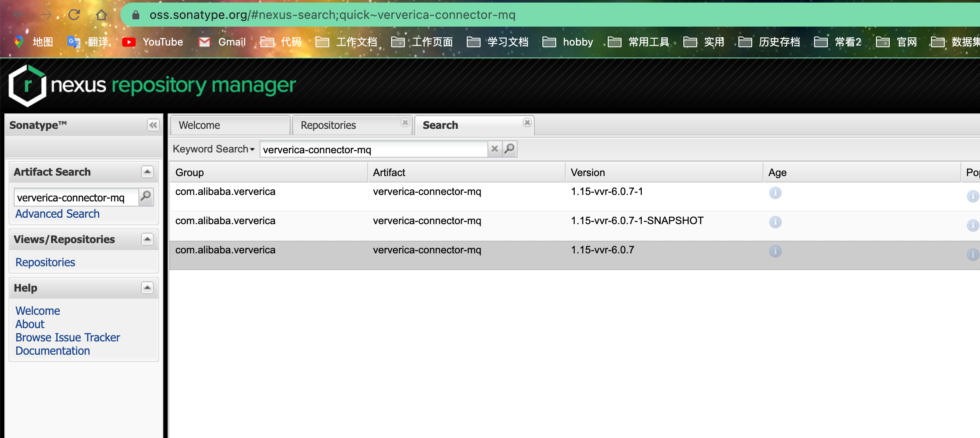
Task: Close the Repositories tab
Action: (x=405, y=122)
